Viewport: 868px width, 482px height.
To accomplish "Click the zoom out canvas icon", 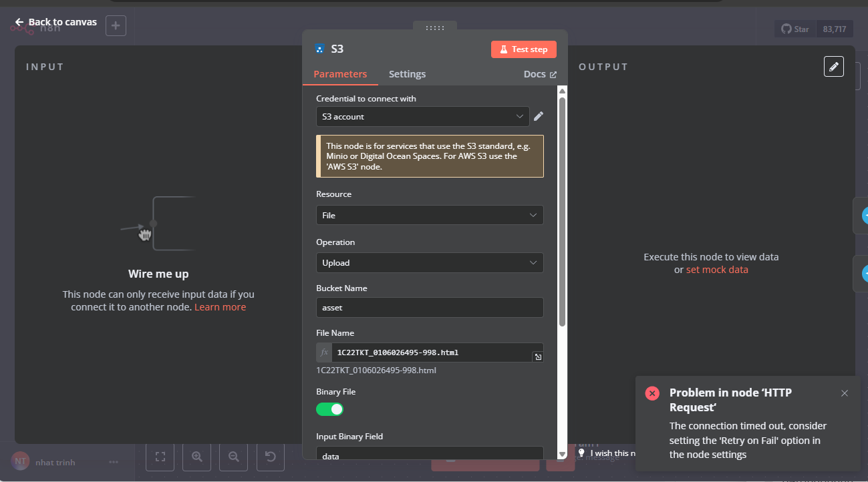I will (x=234, y=457).
